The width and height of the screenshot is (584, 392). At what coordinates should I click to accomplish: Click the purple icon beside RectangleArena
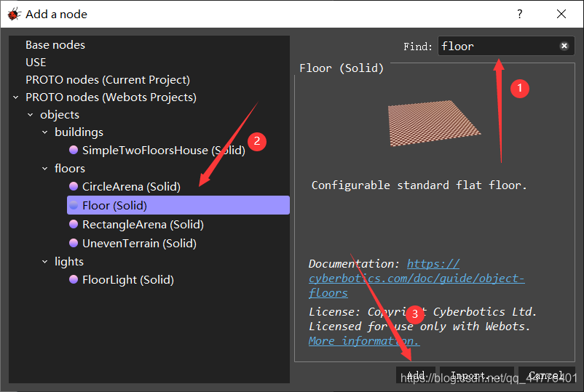pyautogui.click(x=74, y=224)
